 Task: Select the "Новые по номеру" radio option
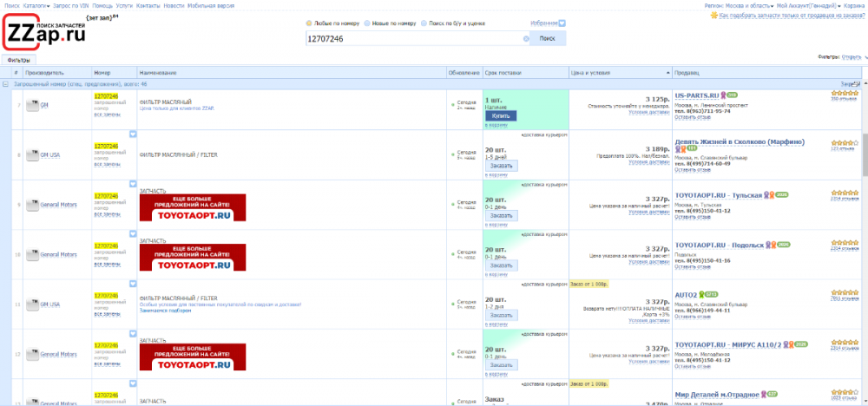[x=367, y=23]
